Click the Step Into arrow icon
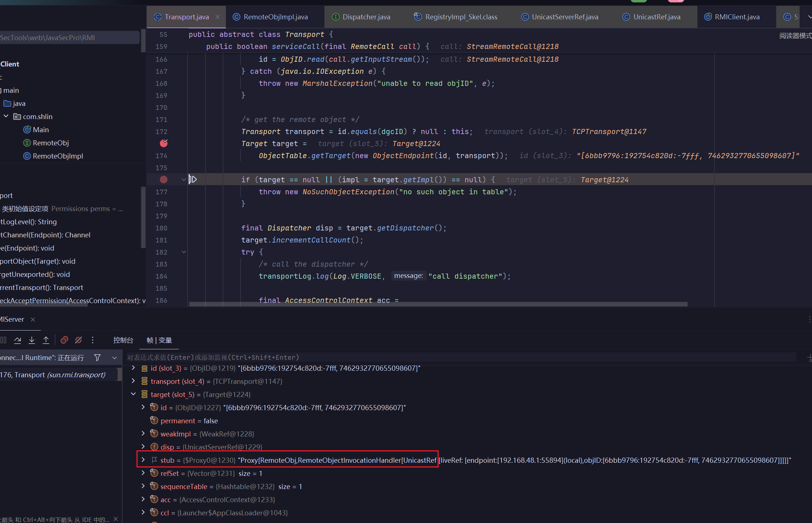 click(x=32, y=340)
